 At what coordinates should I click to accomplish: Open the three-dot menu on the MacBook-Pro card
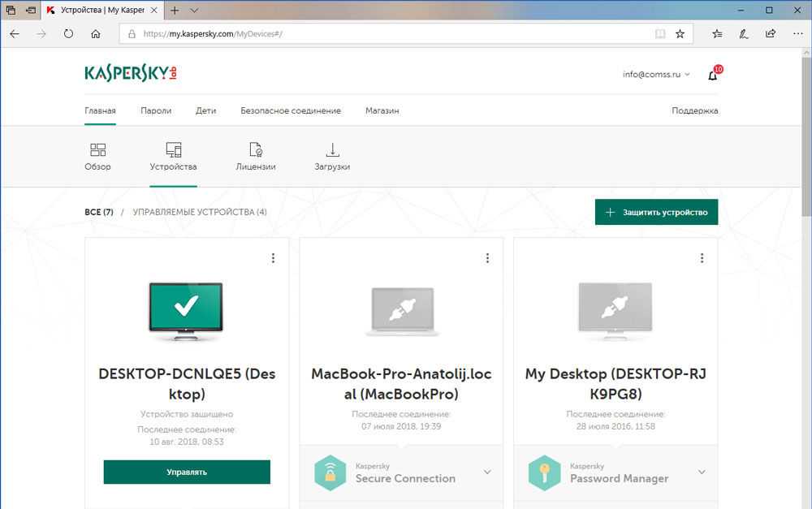[x=487, y=258]
